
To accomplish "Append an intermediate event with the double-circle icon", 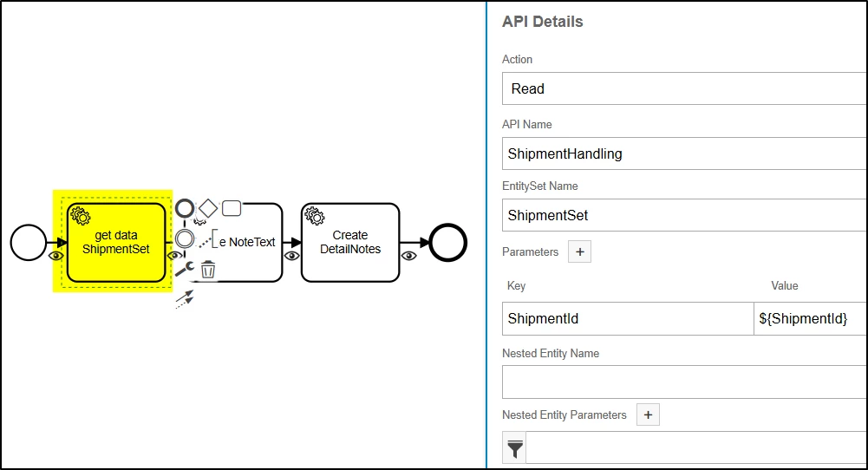I will (x=185, y=238).
